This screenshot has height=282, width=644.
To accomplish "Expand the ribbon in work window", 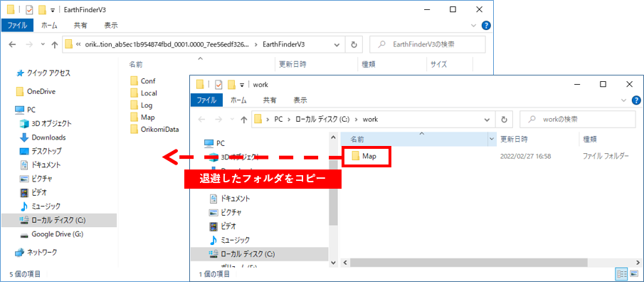I will pos(623,100).
